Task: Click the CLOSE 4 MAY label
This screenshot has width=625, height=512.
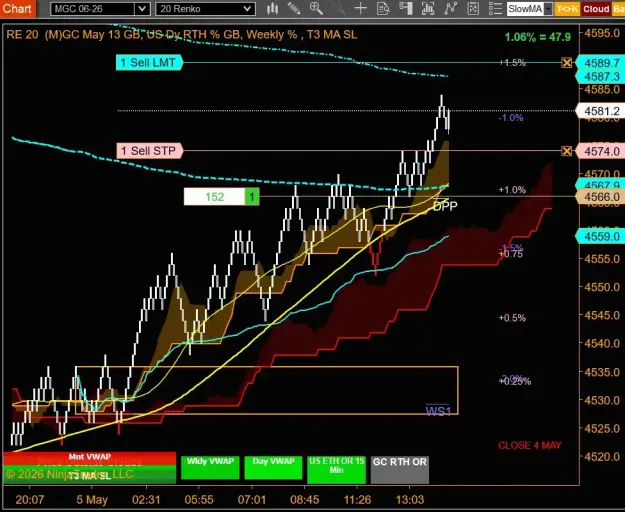Action: point(530,445)
